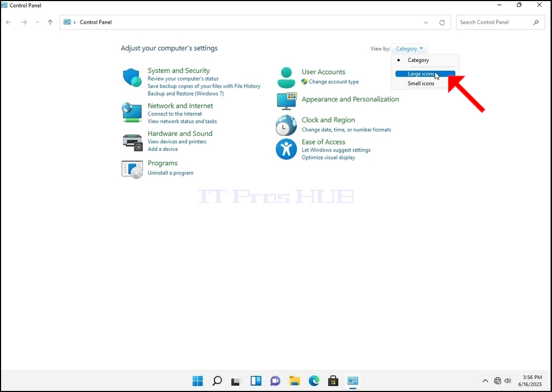The image size is (552, 392).
Task: Open User Accounts heading link
Action: click(323, 72)
